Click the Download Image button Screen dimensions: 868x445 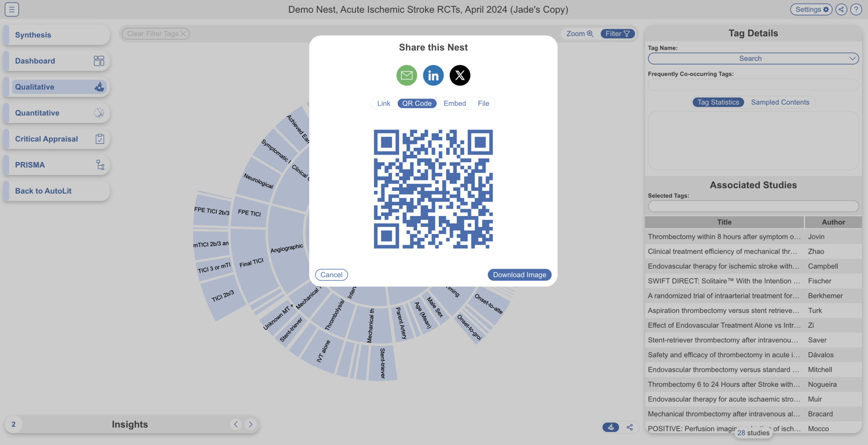(519, 274)
